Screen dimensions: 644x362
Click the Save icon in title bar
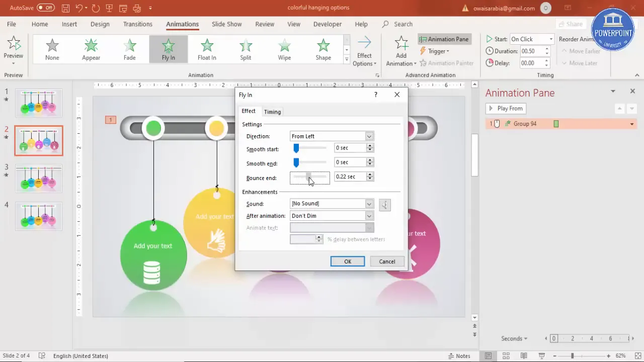point(66,8)
